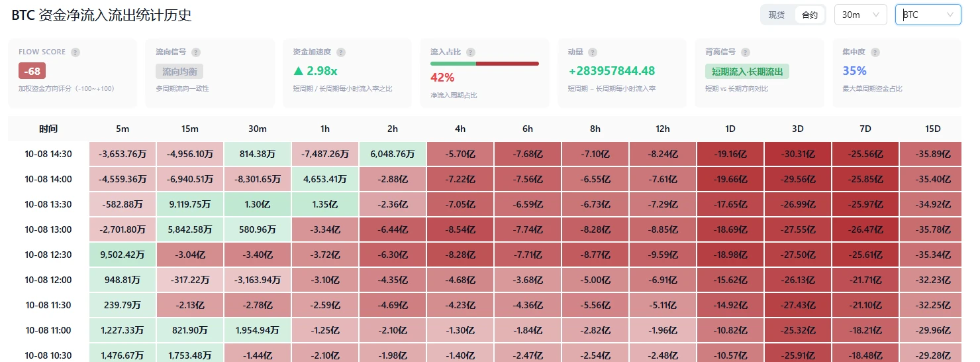
Task: Click the -3,163.94万 cell
Action: click(258, 280)
